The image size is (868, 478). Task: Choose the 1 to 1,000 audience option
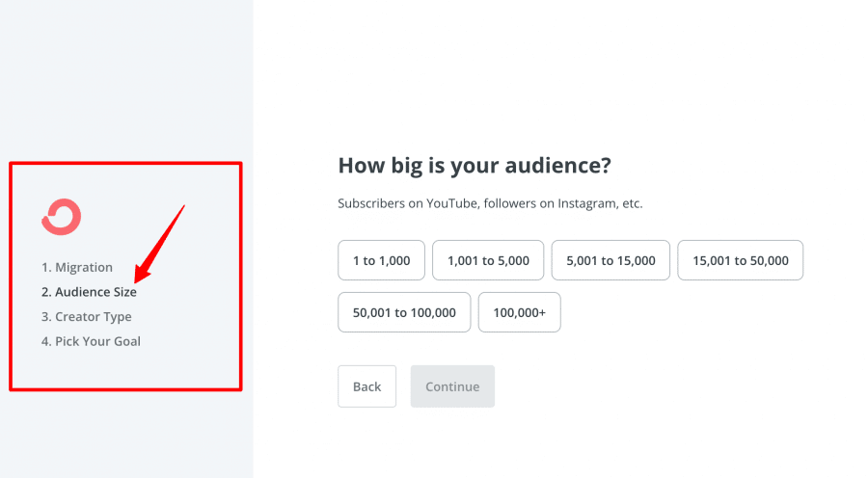tap(381, 260)
